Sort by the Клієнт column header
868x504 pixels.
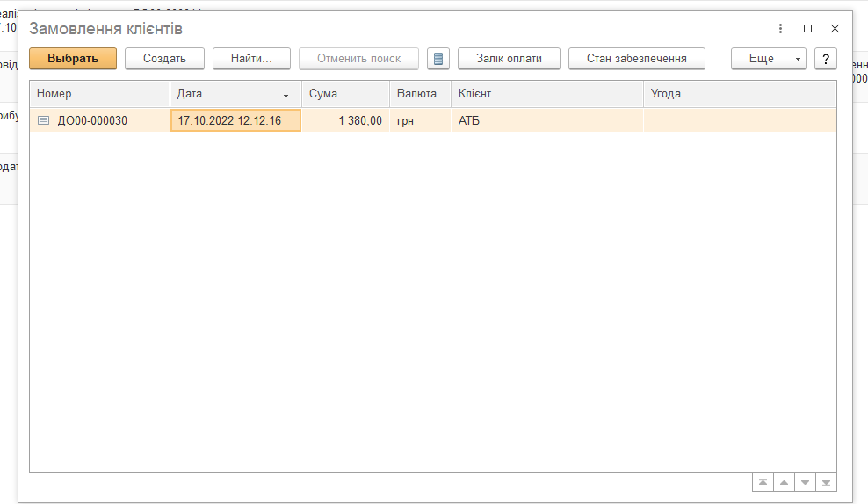coord(547,93)
